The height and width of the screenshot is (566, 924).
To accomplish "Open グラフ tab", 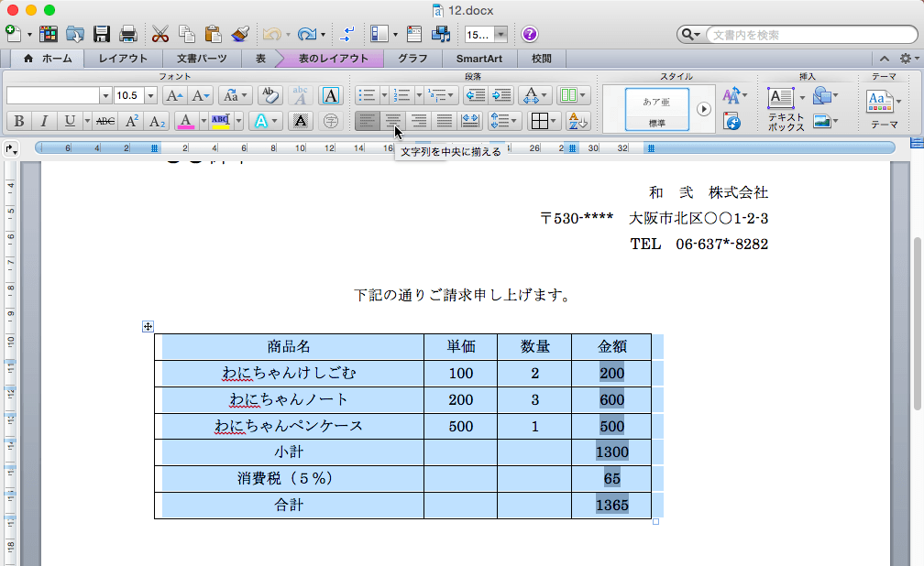I will coord(412,59).
